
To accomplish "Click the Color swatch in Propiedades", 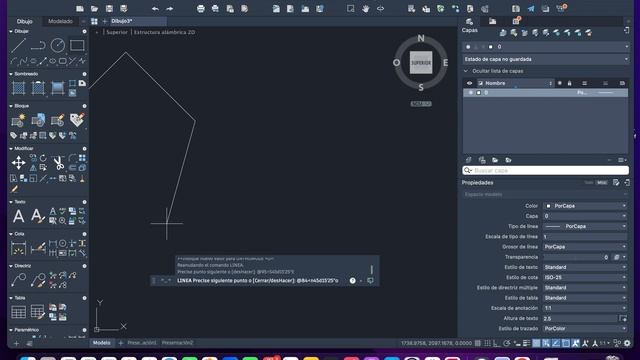I will pos(548,206).
